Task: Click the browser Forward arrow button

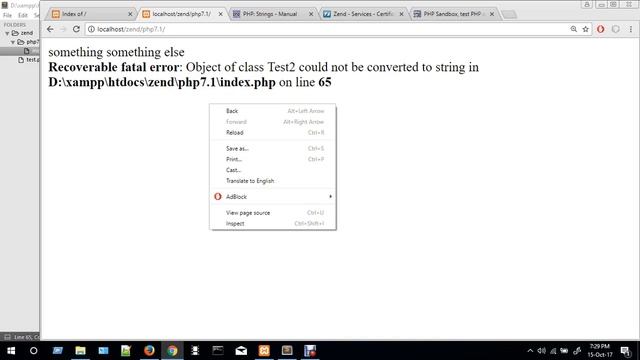Action: point(63,29)
